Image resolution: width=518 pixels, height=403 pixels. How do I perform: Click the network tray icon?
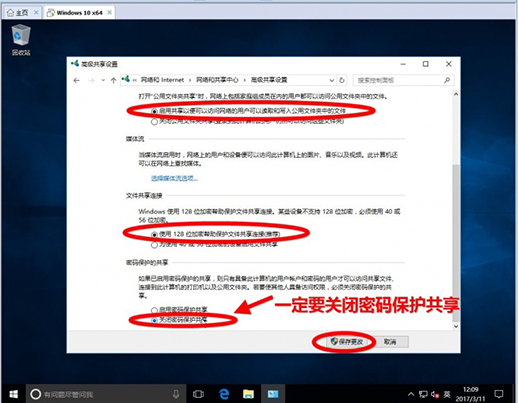coord(423,395)
